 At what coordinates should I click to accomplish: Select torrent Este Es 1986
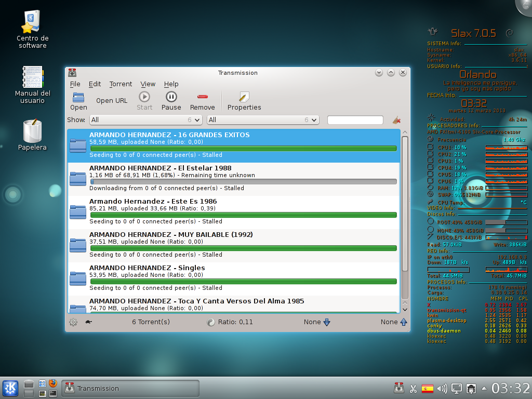234,212
